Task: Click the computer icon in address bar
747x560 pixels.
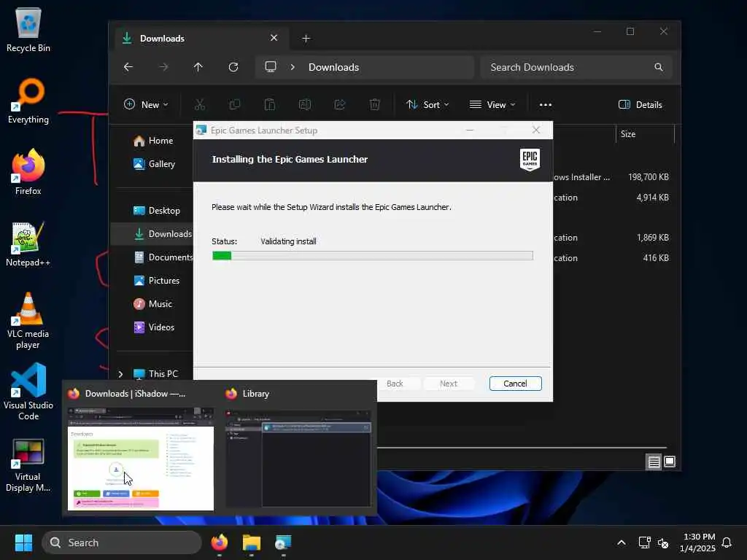Action: coord(271,66)
